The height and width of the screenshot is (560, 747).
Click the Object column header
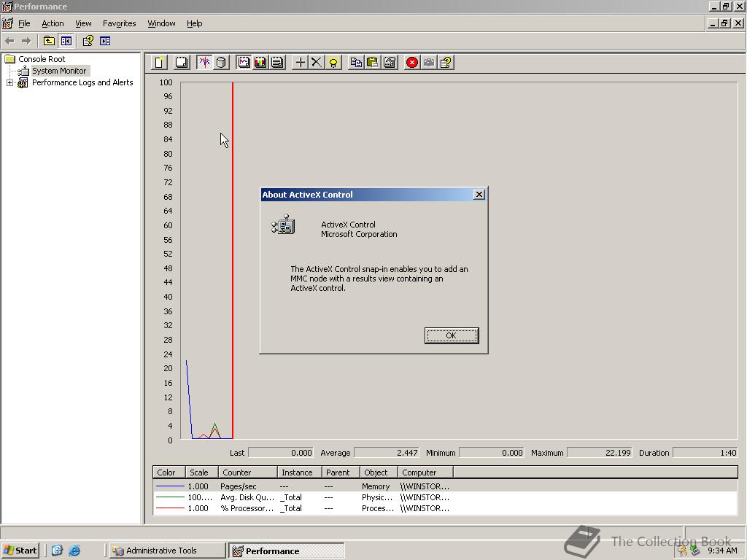click(x=379, y=472)
